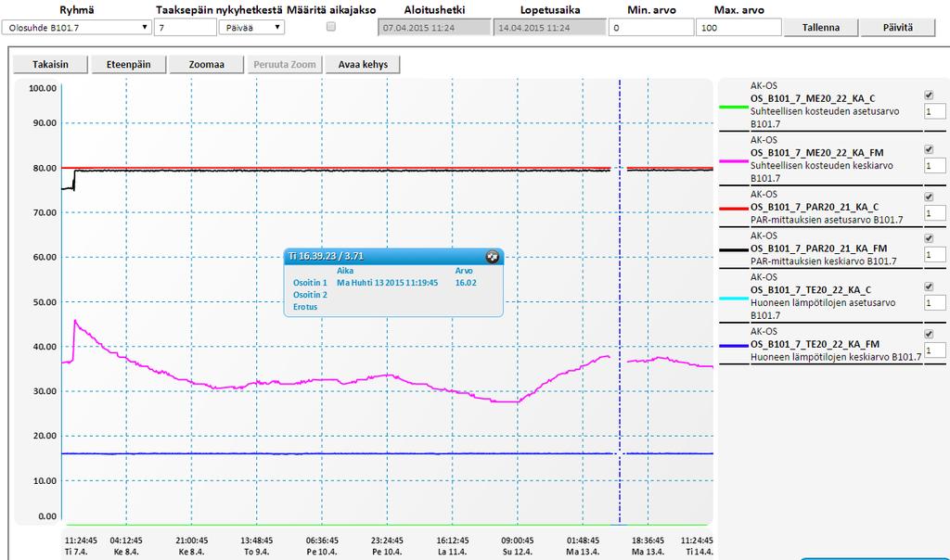This screenshot has width=950, height=560.
Task: Click the Peruuta Zoom button
Action: 285,64
